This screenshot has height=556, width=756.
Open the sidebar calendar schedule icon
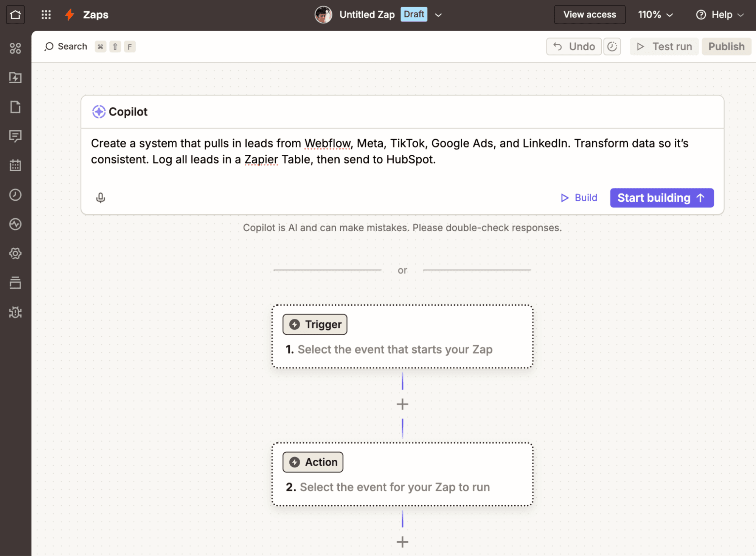click(16, 165)
